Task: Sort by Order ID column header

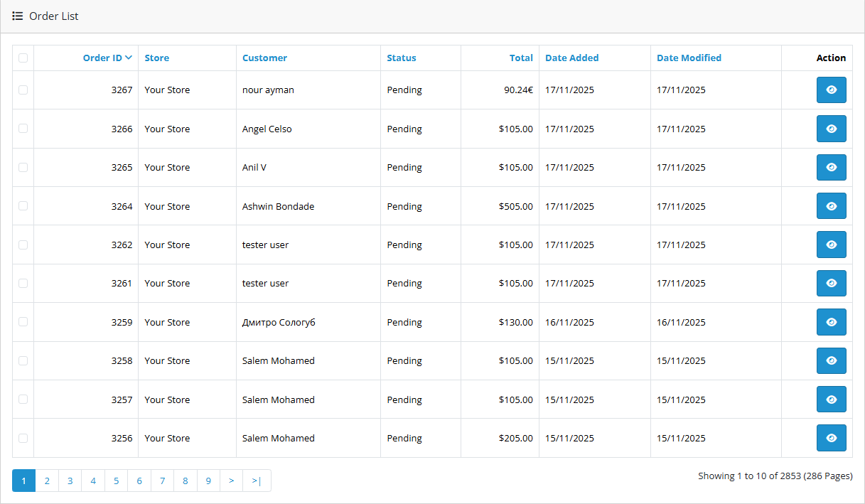Action: (x=107, y=58)
